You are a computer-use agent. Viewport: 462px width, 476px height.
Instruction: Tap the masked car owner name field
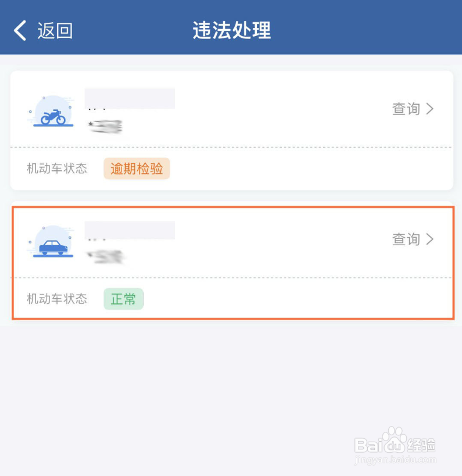pos(130,230)
